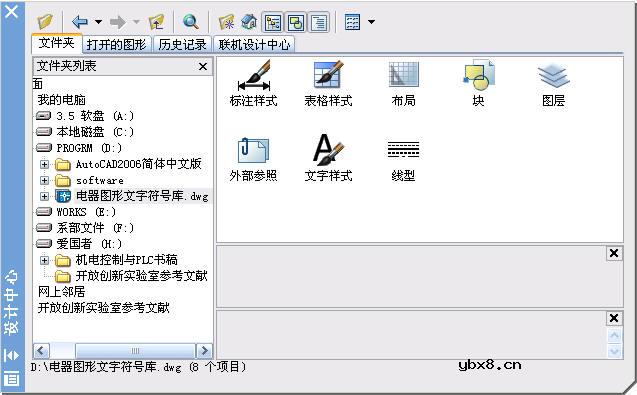Select 爱国者 (H:) drive
This screenshot has width=637, height=395.
[79, 244]
